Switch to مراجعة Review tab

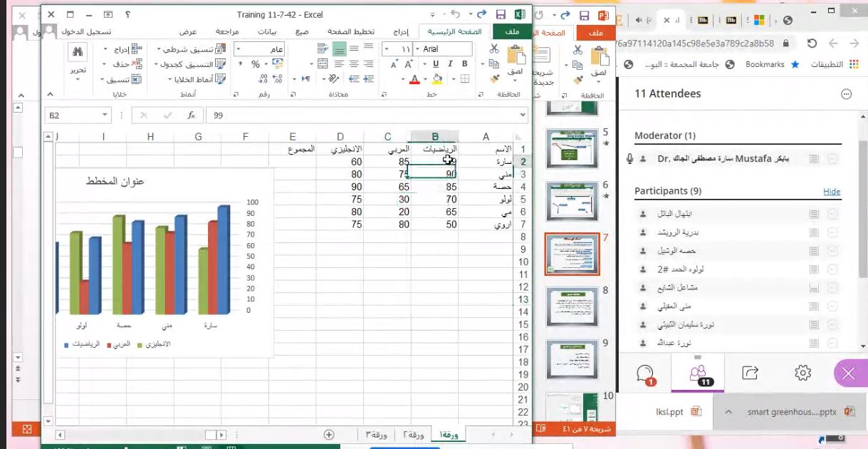(227, 31)
